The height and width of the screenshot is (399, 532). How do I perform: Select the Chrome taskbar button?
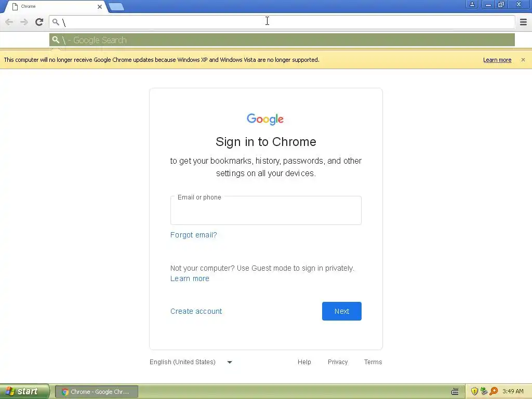(96, 392)
